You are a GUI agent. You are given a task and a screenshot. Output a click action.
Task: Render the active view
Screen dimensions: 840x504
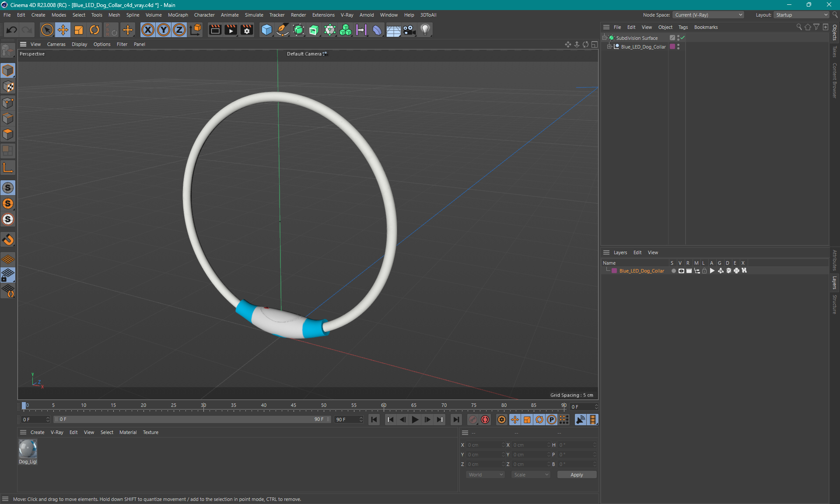pyautogui.click(x=215, y=30)
